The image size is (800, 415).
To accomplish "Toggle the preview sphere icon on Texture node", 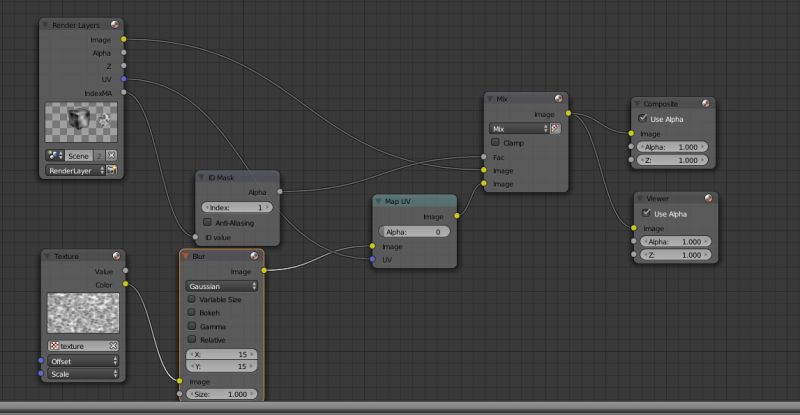I will point(116,256).
